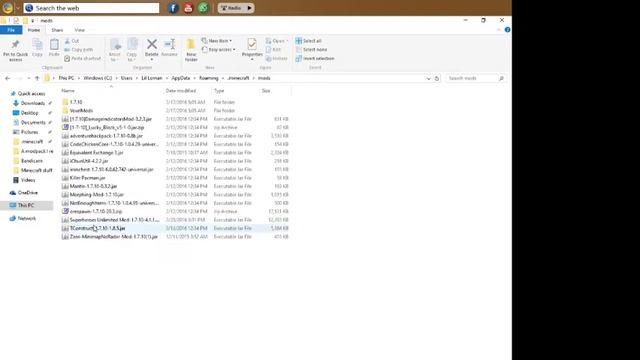Image resolution: width=640 pixels, height=360 pixels.
Task: Click the Up one level arrow
Action: pos(37,78)
